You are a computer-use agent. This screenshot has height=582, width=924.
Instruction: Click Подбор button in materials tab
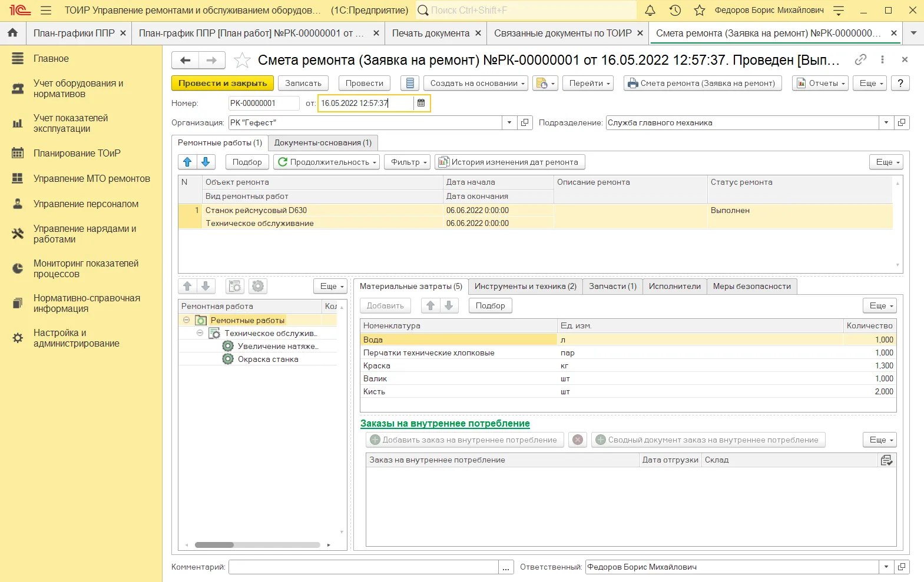[490, 305]
